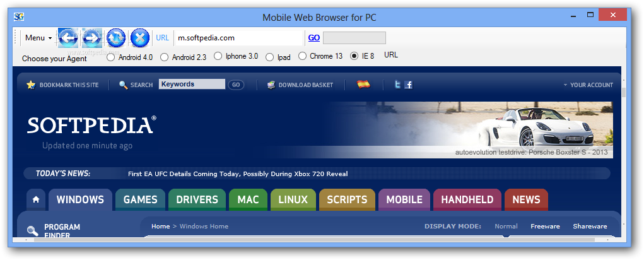Open the Menu dropdown

[38, 38]
